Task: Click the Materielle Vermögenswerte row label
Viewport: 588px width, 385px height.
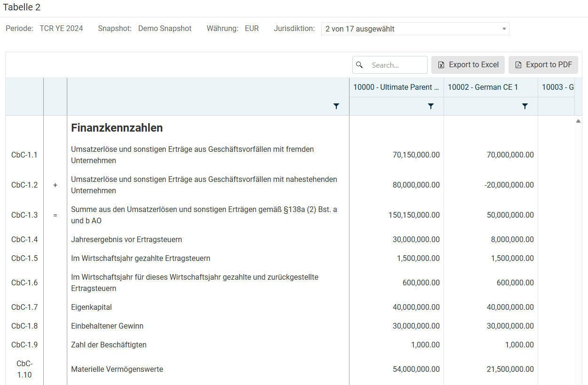Action: 117,369
